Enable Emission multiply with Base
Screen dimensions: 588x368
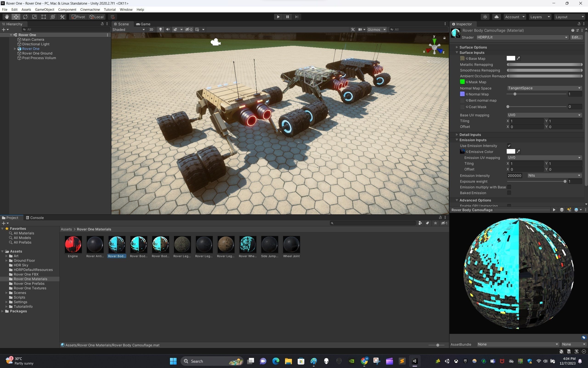click(x=509, y=187)
